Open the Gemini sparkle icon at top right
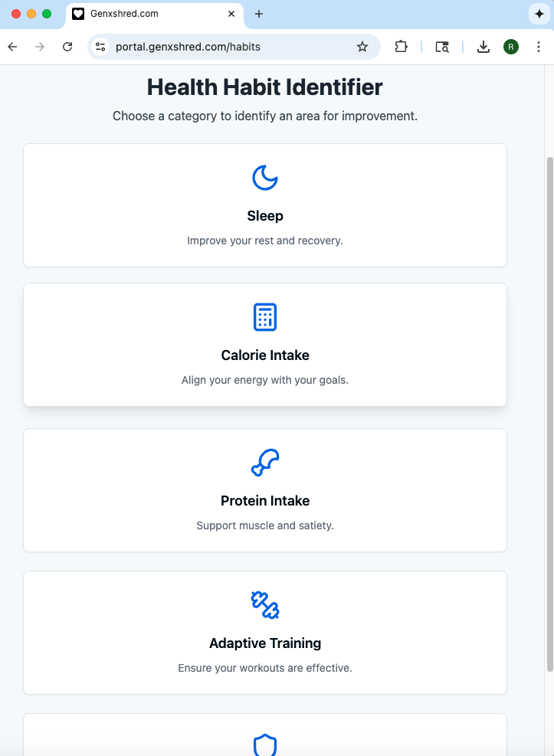The width and height of the screenshot is (554, 756). [x=539, y=14]
